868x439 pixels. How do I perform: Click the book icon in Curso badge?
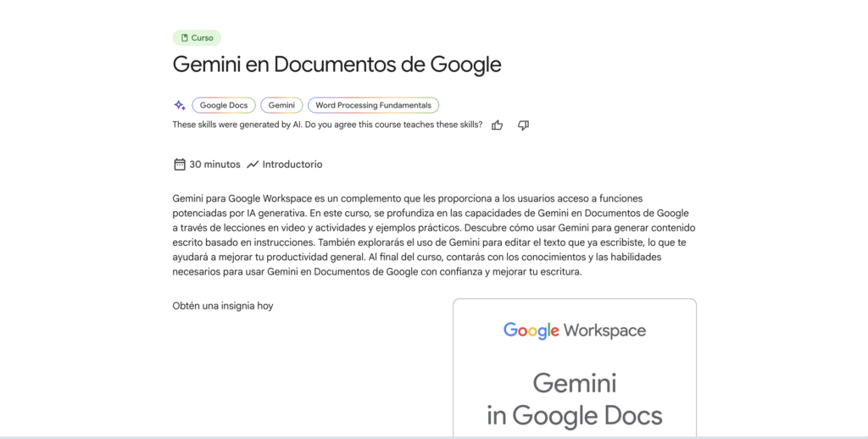[x=184, y=38]
